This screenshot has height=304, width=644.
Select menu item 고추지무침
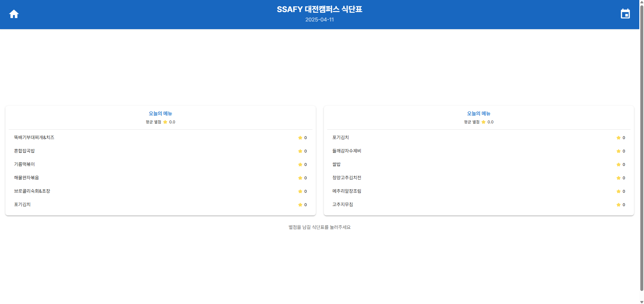[343, 204]
